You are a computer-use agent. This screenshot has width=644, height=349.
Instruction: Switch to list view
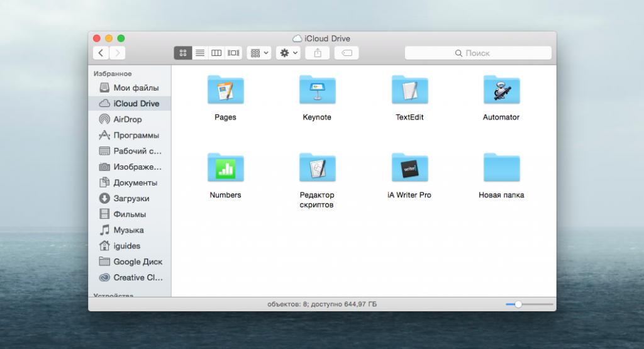(x=200, y=53)
